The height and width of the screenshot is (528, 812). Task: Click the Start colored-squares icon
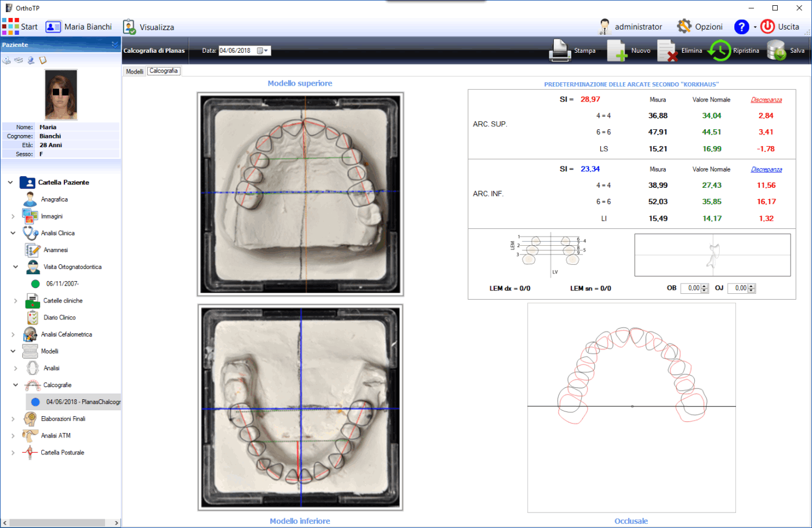pos(10,27)
